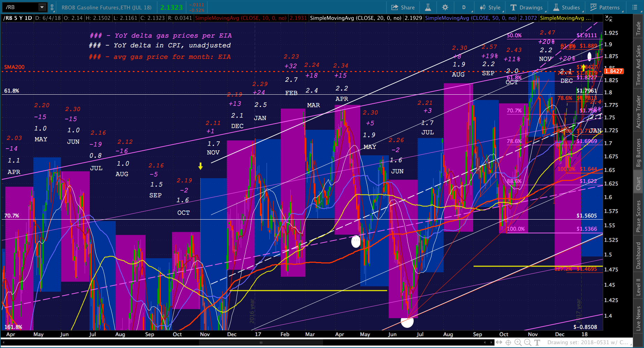
Task: Open the Drawings menu
Action: pyautogui.click(x=526, y=7)
